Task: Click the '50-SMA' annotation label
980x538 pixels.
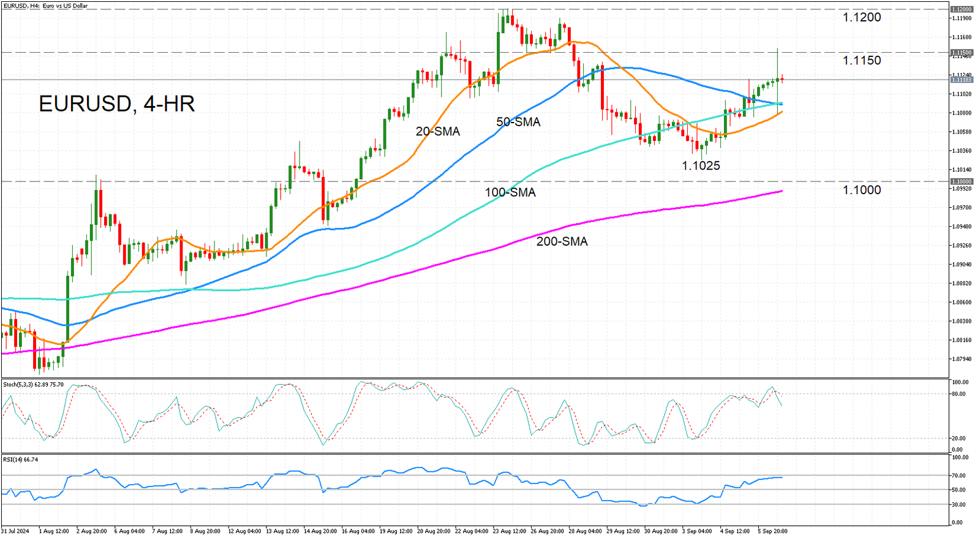Action: [518, 122]
